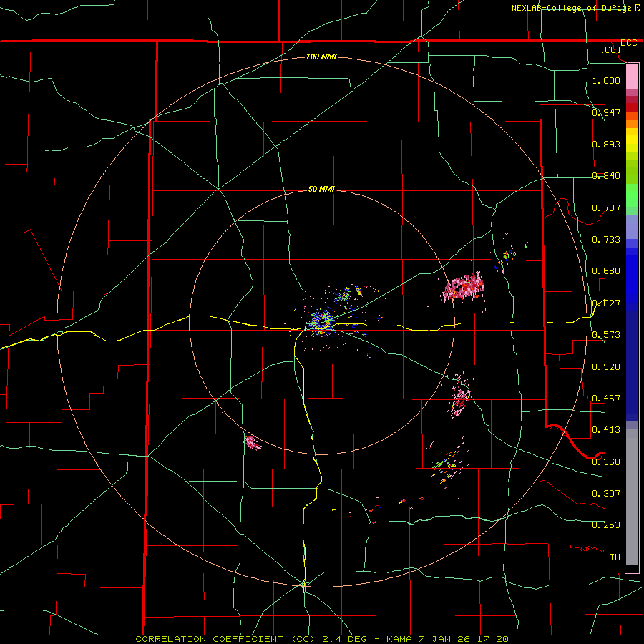
Task: Pick the bright green segment of color bar
Action: click(x=632, y=195)
